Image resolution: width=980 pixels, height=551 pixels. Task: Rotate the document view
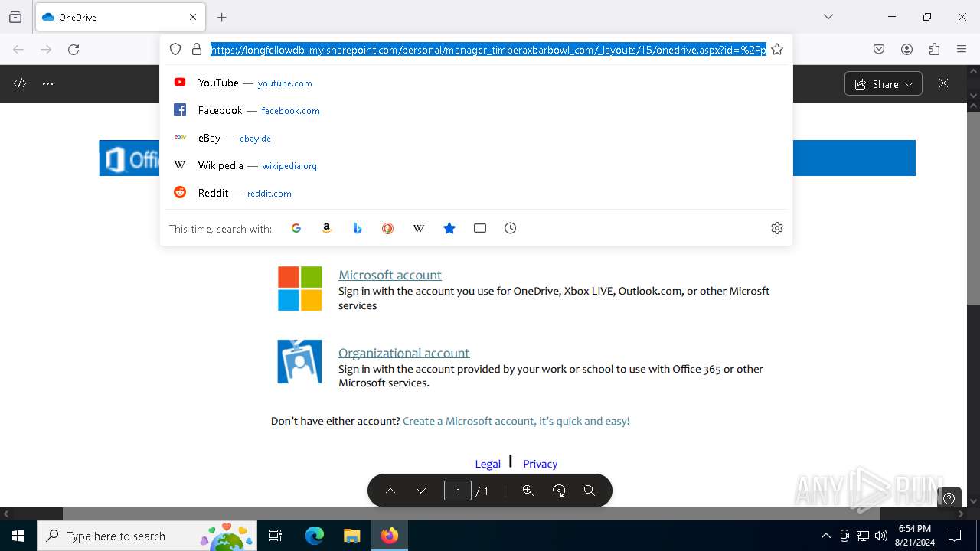point(559,491)
